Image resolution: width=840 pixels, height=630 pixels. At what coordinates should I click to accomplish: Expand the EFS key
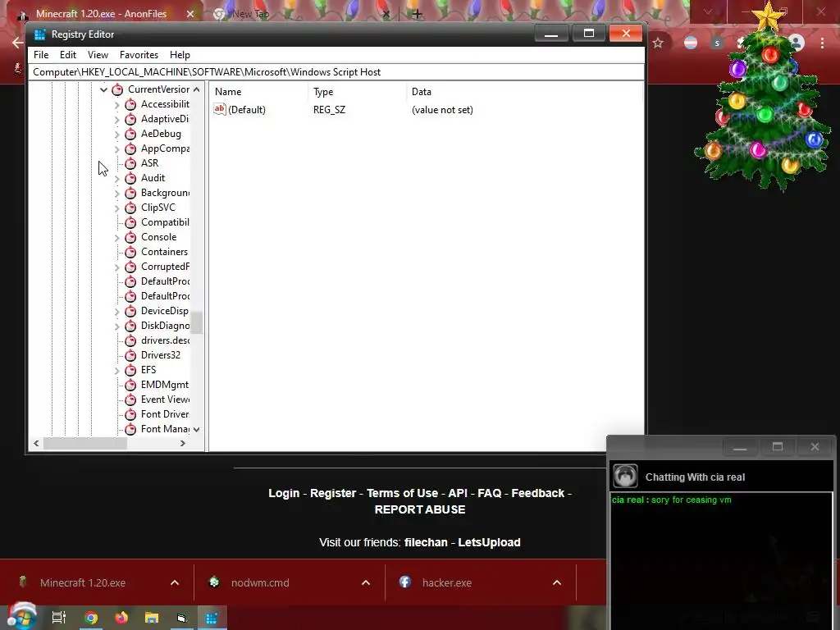pyautogui.click(x=117, y=370)
